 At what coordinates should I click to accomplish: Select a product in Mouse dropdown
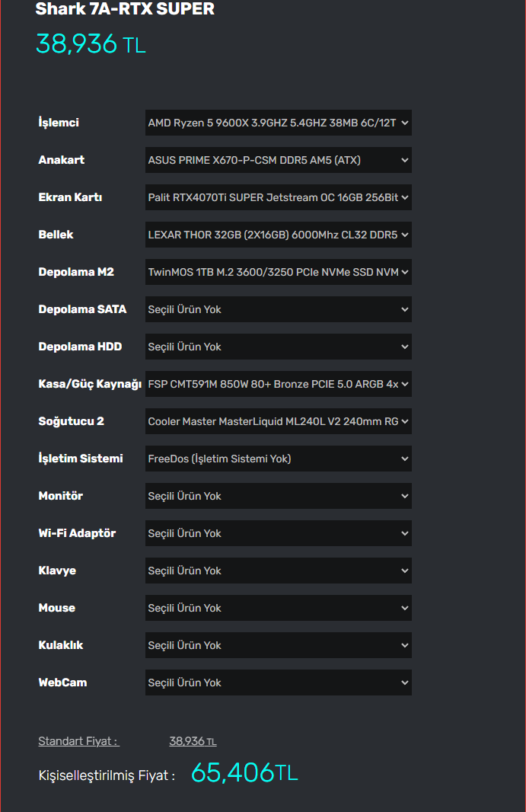coord(278,608)
